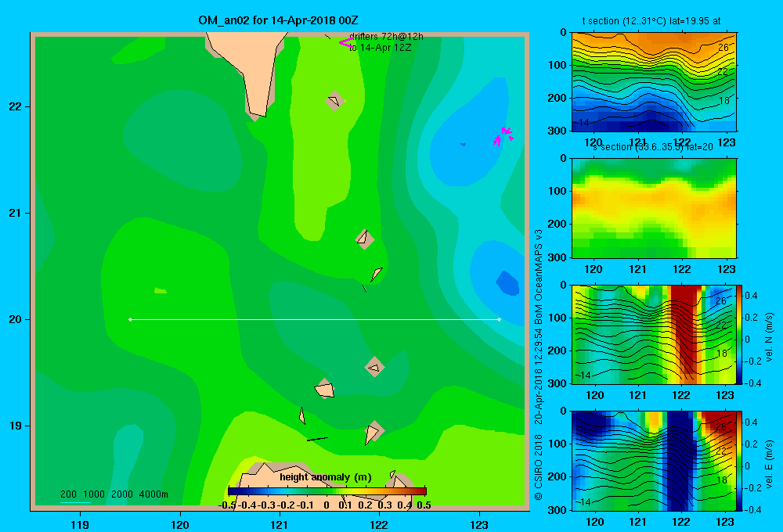Image resolution: width=783 pixels, height=532 pixels.
Task: Click the magenta drifter cluster in the blue eddy
Action: [x=503, y=136]
